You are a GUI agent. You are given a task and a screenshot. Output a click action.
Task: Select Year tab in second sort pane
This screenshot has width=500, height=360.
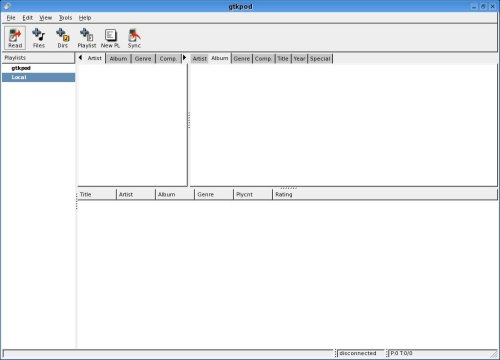click(x=299, y=59)
